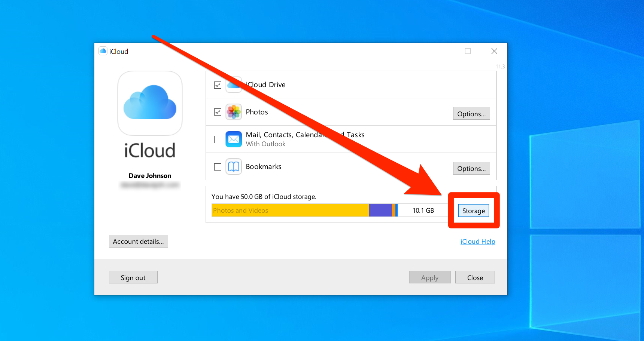Open the Storage management button
The image size is (644, 341).
pos(474,211)
